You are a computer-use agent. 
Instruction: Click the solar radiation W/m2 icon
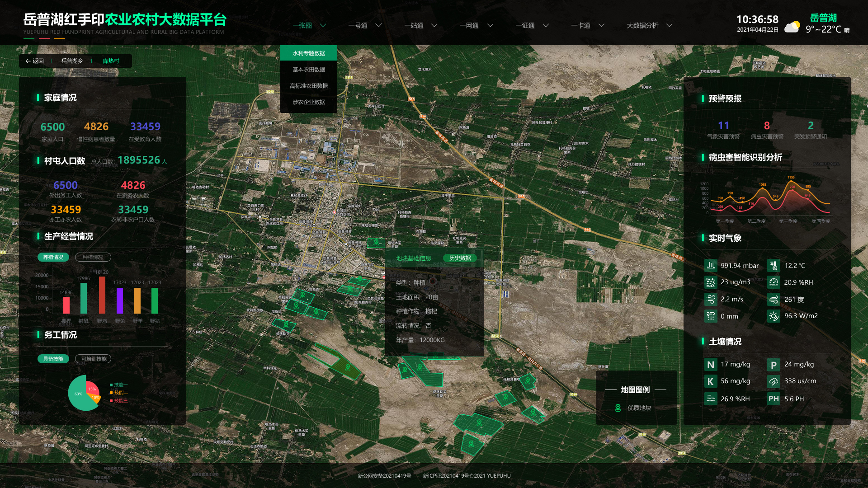(x=774, y=316)
